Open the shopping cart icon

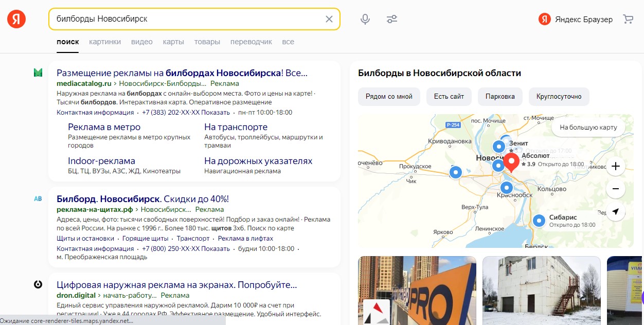pos(628,19)
